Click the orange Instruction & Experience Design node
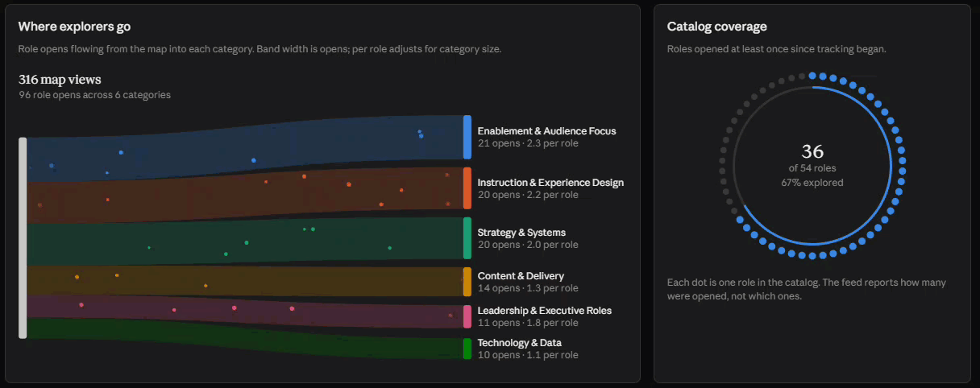This screenshot has width=980, height=388. click(467, 188)
